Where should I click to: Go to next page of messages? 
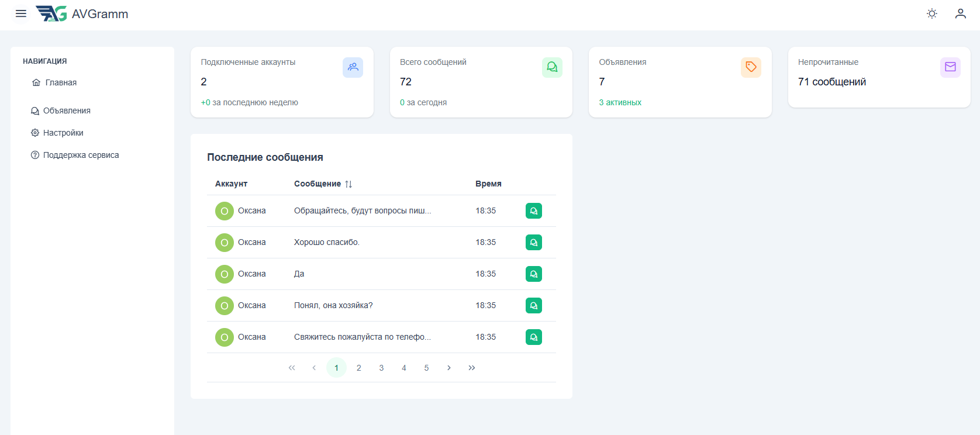click(449, 368)
